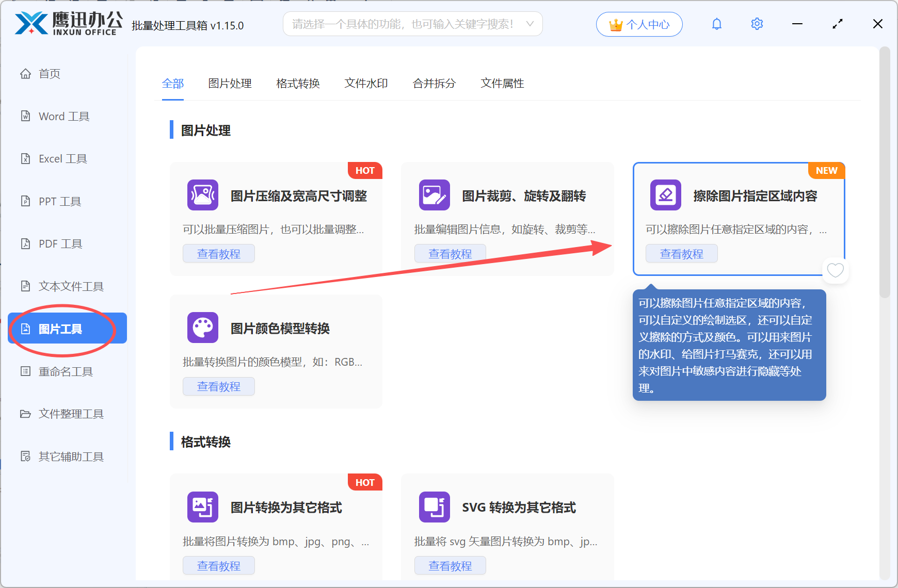The image size is (898, 588).
Task: Select the 图片颜色模型转换 palette icon
Action: pyautogui.click(x=202, y=327)
